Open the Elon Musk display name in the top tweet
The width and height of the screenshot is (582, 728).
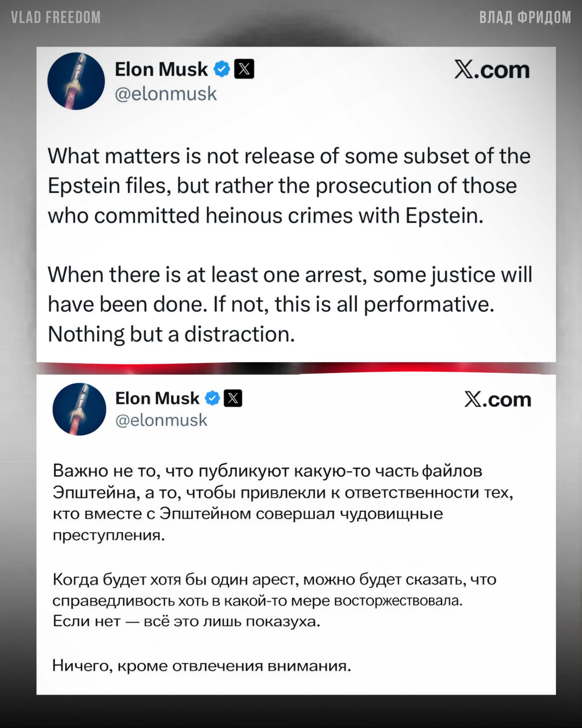(x=161, y=69)
